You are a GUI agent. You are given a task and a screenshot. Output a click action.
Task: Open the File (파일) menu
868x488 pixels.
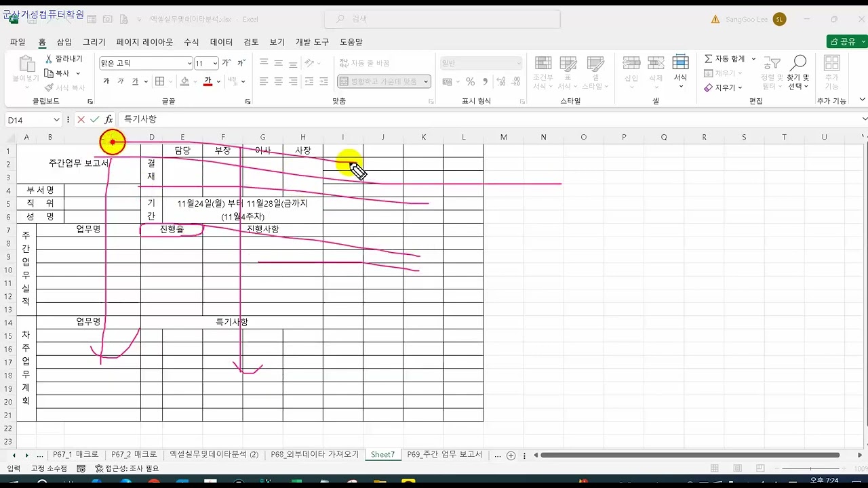18,42
